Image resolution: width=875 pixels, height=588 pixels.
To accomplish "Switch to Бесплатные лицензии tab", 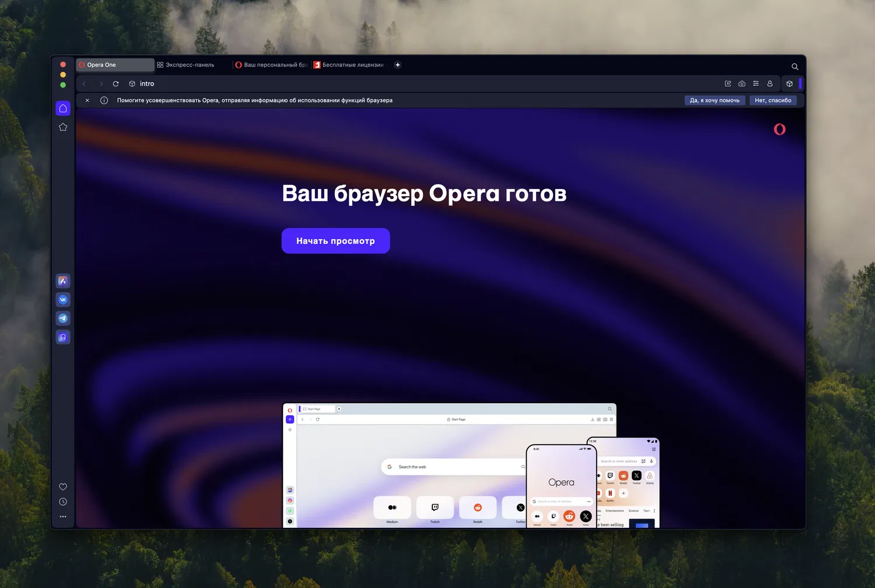I will 350,65.
